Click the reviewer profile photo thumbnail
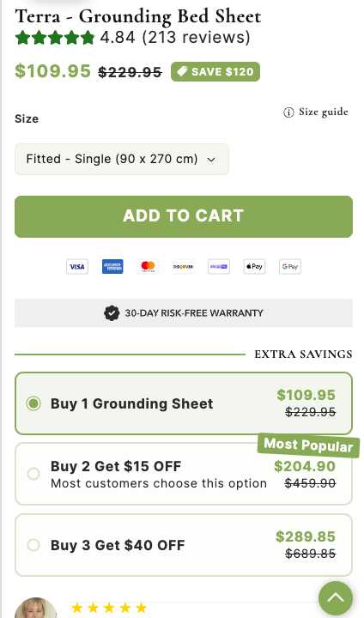Image resolution: width=364 pixels, height=618 pixels. 36,609
